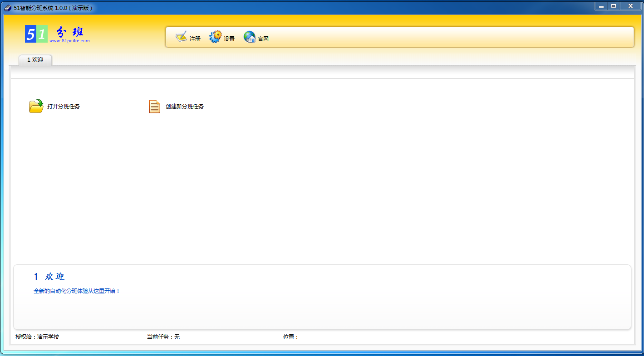Click the 1 欢迎 heading text
Image resolution: width=644 pixels, height=356 pixels.
click(x=49, y=276)
